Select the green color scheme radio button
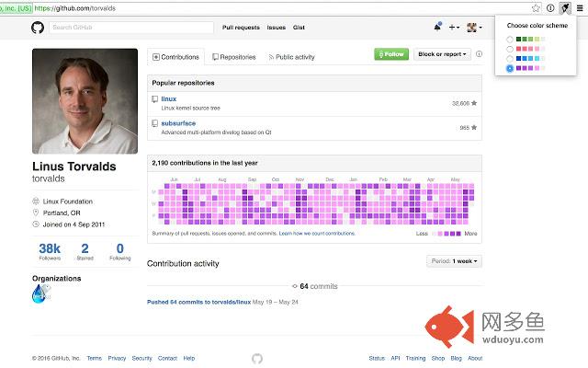588x368 pixels. click(510, 40)
